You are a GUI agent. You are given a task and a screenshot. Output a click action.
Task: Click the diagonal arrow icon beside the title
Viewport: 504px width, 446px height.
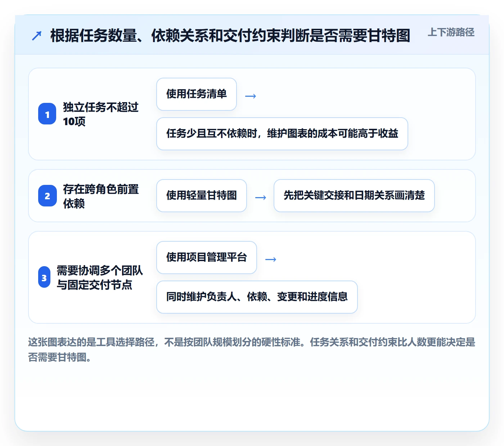[37, 36]
